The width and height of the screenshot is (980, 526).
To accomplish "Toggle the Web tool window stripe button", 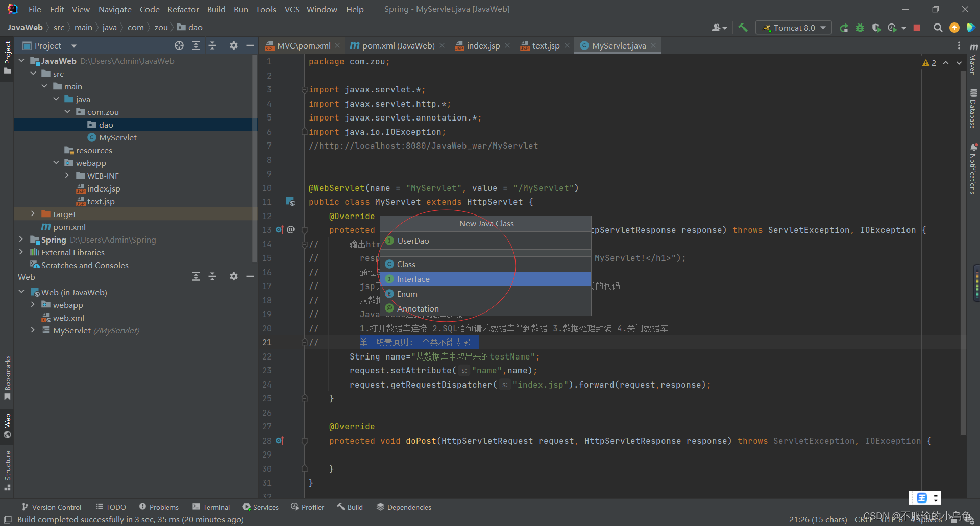I will point(7,426).
